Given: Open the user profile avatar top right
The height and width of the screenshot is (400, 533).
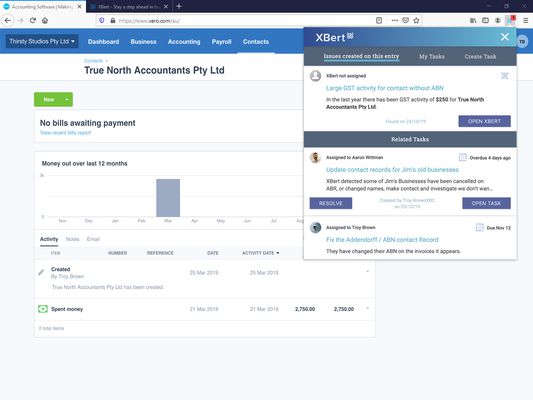Looking at the screenshot, I should 522,41.
